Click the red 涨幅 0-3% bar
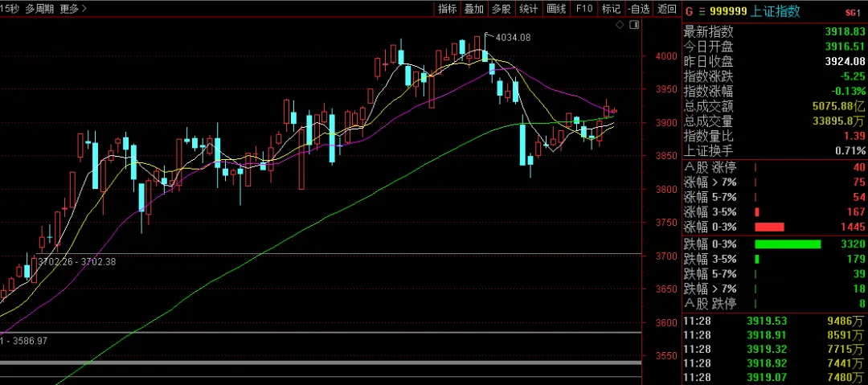Screen dimensions: 868x385 coord(769,227)
